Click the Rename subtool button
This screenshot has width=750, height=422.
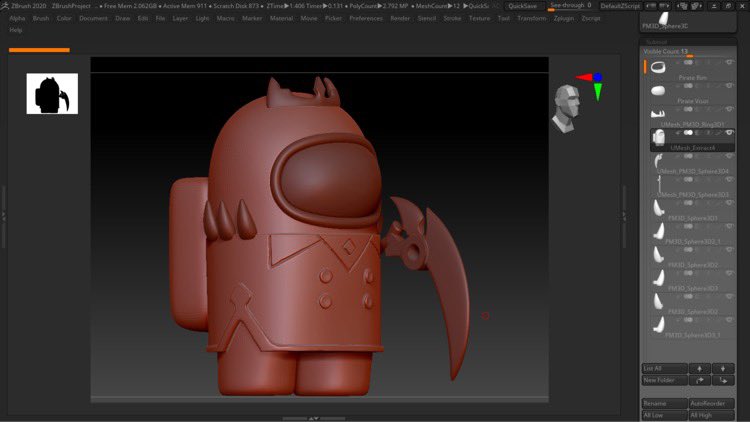pos(663,403)
